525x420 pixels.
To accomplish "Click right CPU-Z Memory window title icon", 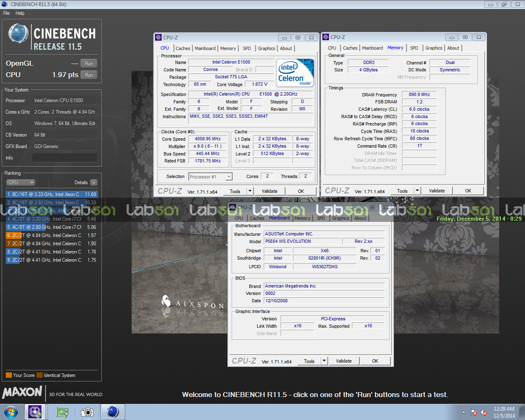I will [x=326, y=37].
